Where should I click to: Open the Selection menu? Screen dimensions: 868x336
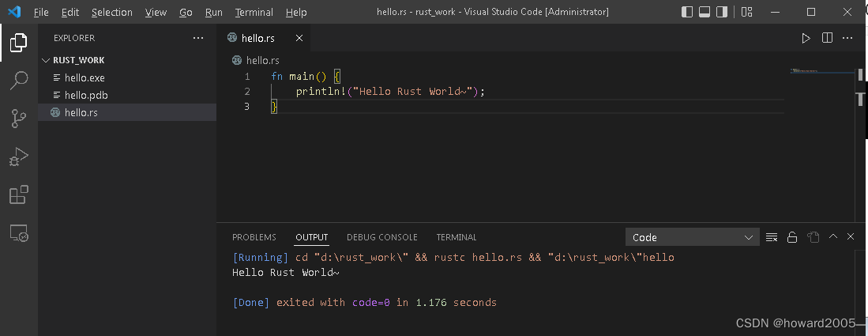click(x=112, y=12)
